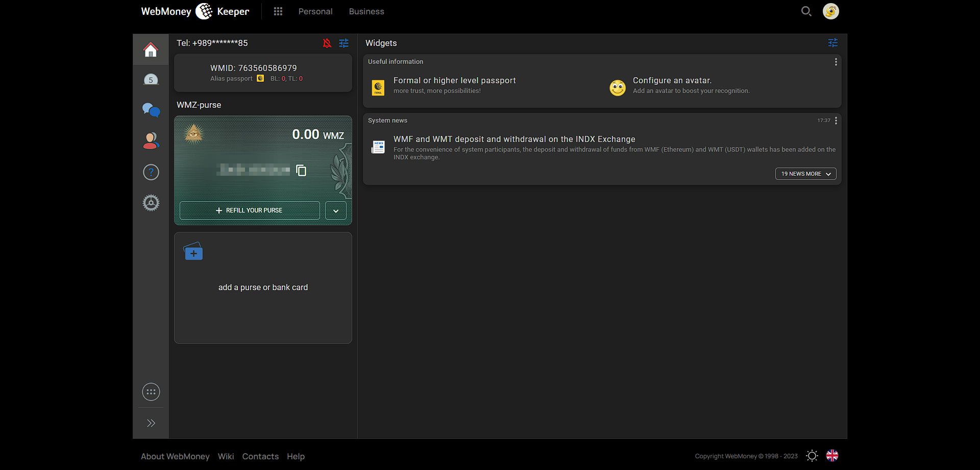Change language via UK flag icon
Screen dimensions: 980x470
pos(832,456)
